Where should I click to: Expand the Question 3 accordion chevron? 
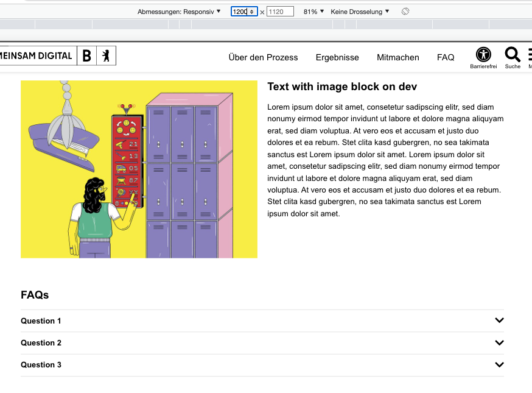[499, 364]
